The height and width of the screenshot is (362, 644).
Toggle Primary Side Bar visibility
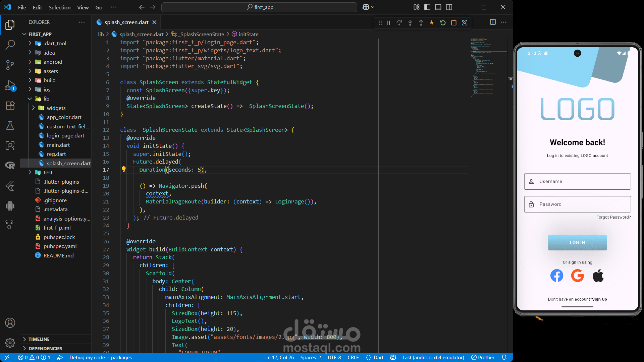pos(427,7)
